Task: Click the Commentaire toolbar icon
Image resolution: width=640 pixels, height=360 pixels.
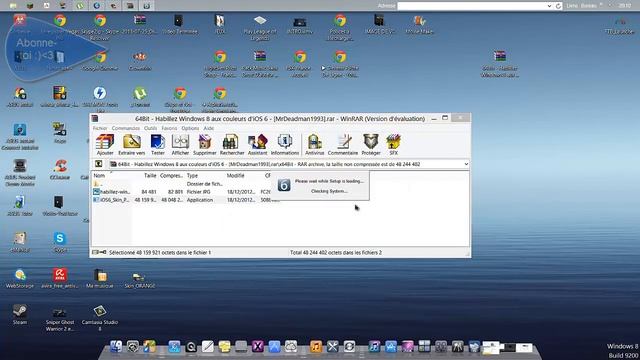Action: (342, 145)
